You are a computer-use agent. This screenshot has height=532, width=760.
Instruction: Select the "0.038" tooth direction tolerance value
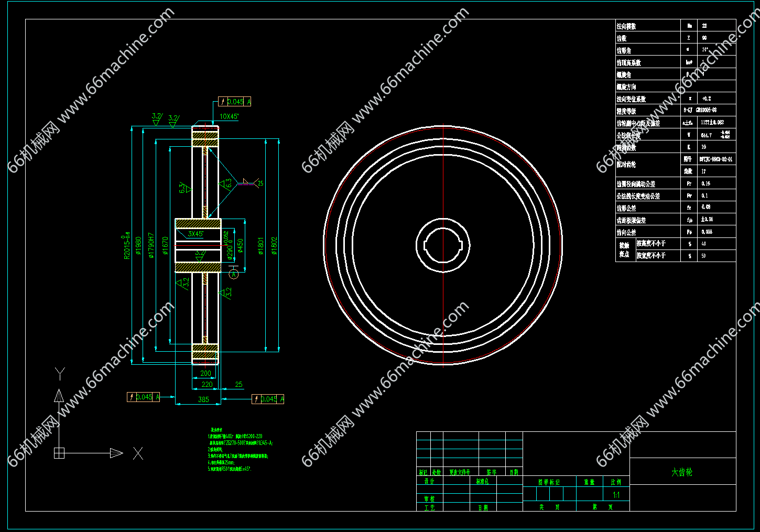pos(707,232)
